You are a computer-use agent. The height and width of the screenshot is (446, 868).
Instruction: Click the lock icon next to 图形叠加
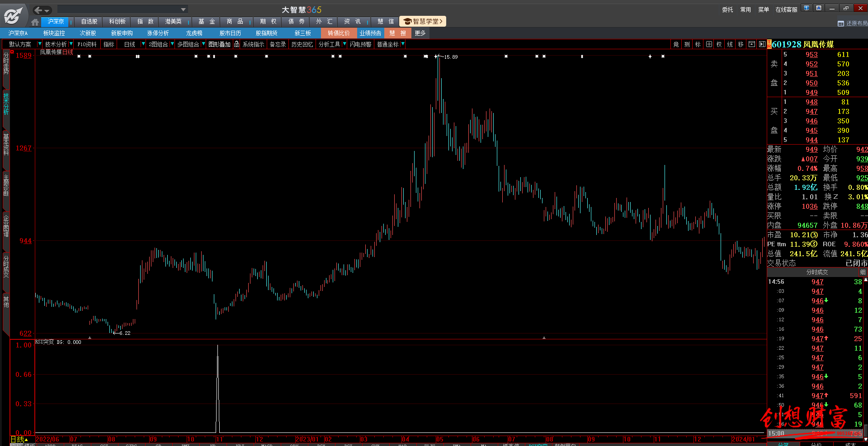(x=236, y=44)
